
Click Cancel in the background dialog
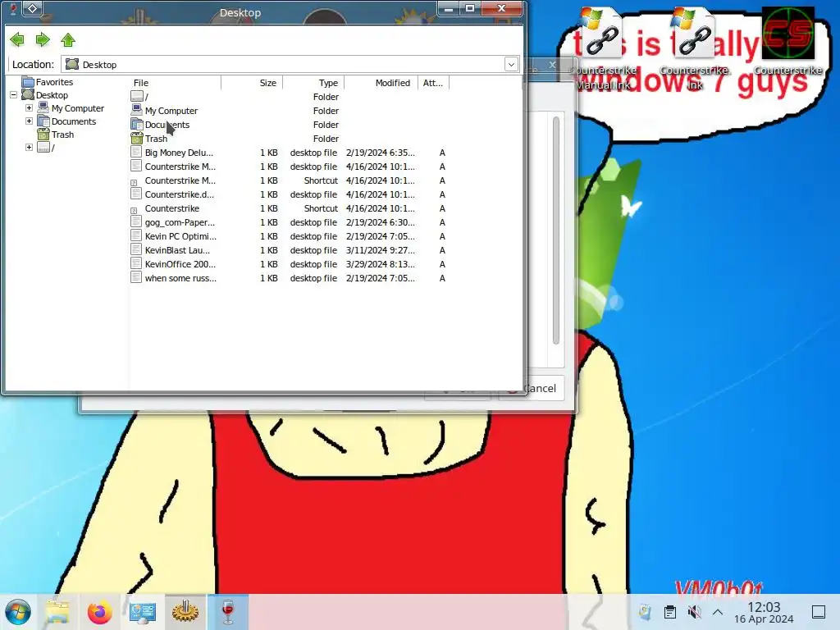point(539,388)
